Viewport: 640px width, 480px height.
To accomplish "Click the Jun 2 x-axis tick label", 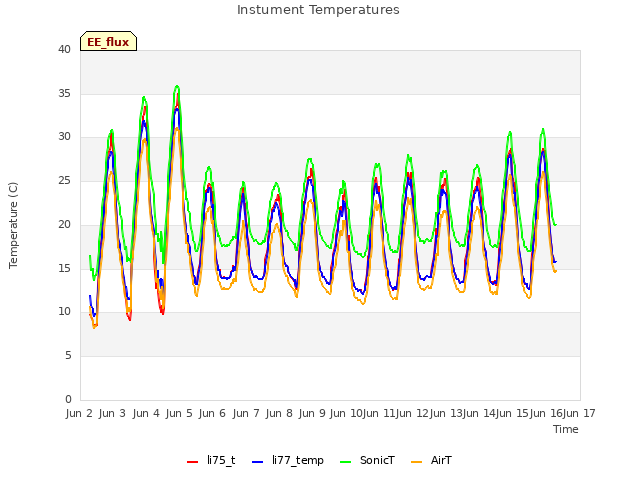I will tap(79, 413).
